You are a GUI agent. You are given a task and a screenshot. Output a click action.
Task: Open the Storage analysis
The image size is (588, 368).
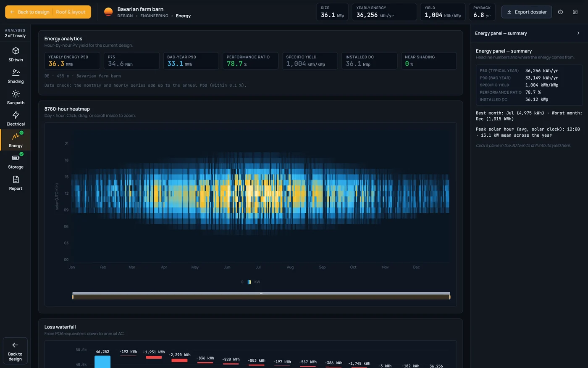click(x=16, y=162)
